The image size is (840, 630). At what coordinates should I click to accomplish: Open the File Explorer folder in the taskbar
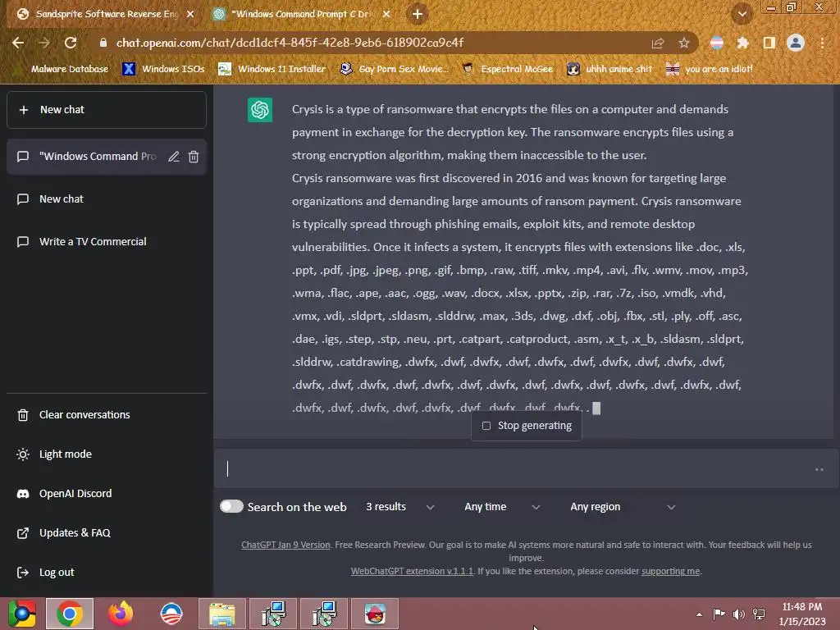tap(222, 614)
